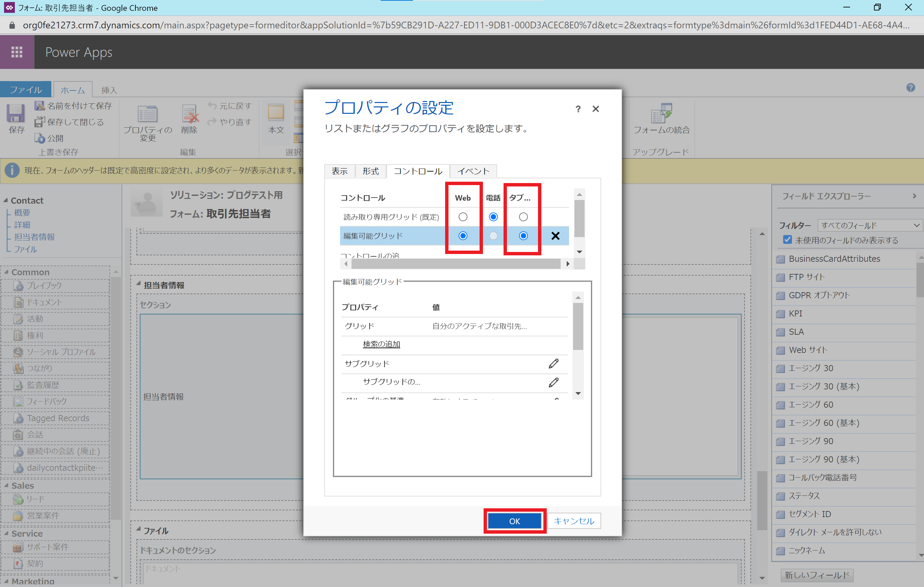Collapse the Contact tree node
This screenshot has height=587, width=924.
coord(6,200)
